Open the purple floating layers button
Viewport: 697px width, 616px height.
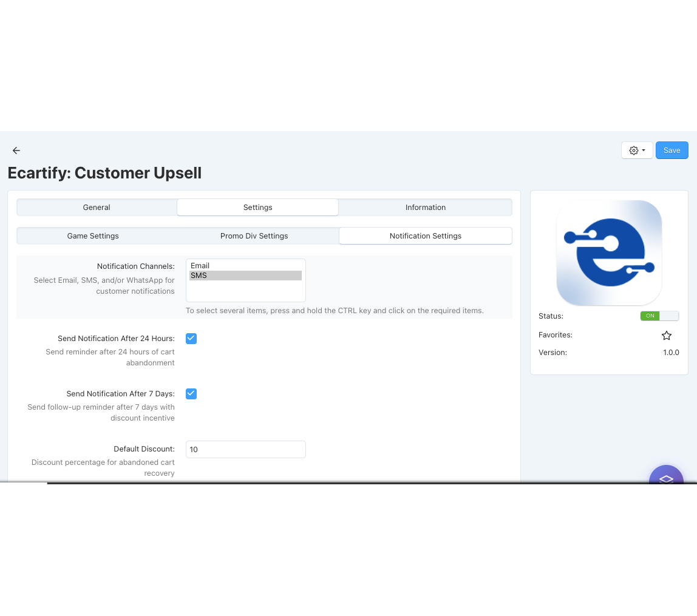666,477
